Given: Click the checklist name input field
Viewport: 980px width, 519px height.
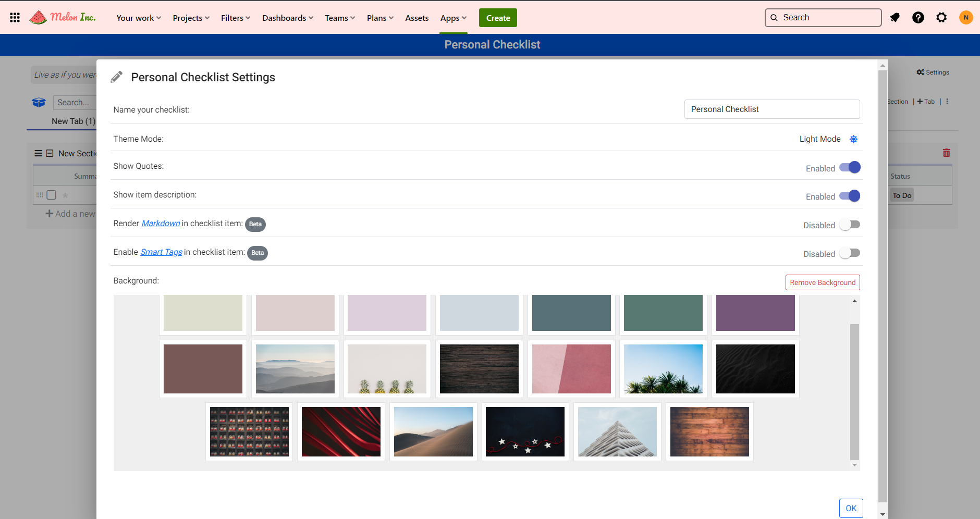Looking at the screenshot, I should [x=771, y=109].
